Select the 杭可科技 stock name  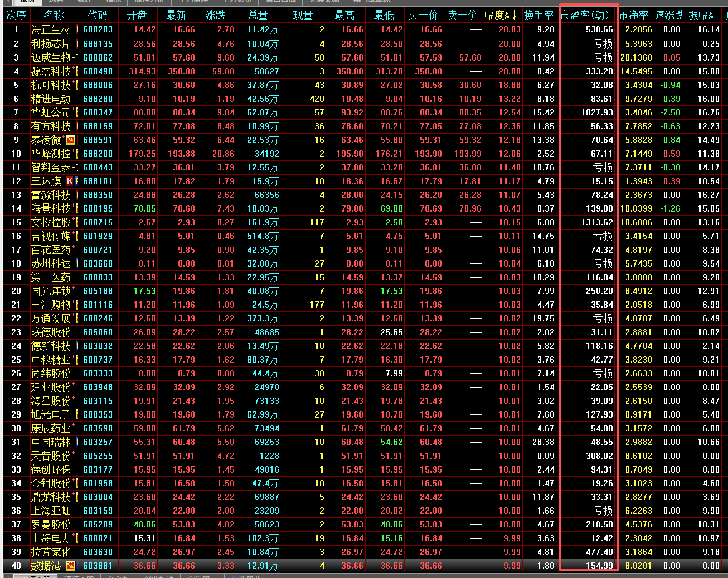(51, 85)
